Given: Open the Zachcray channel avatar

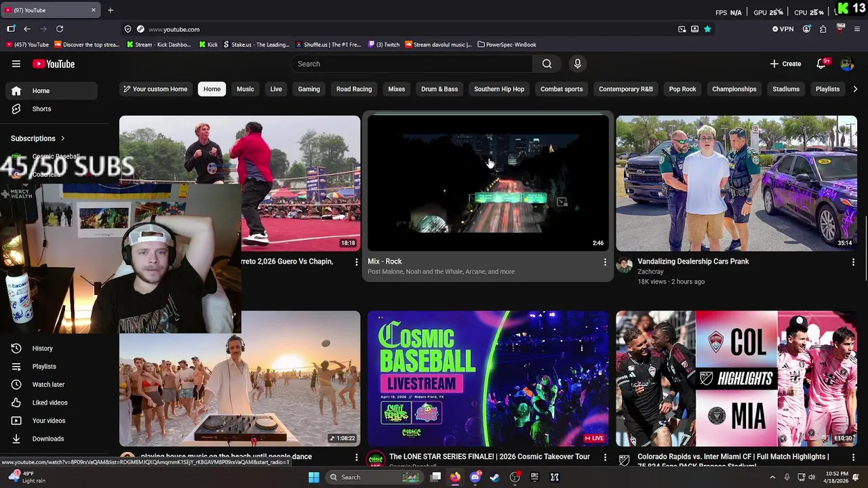Looking at the screenshot, I should point(624,265).
